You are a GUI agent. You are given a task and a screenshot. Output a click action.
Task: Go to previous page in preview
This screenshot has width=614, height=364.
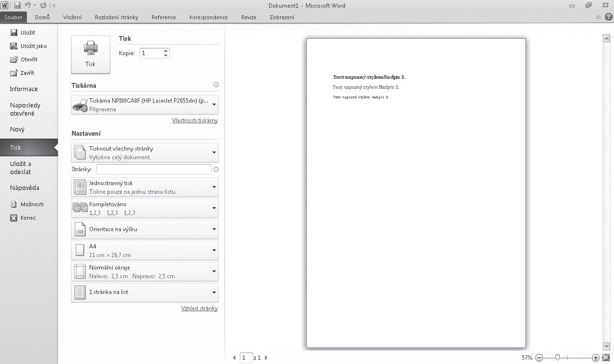(234, 357)
